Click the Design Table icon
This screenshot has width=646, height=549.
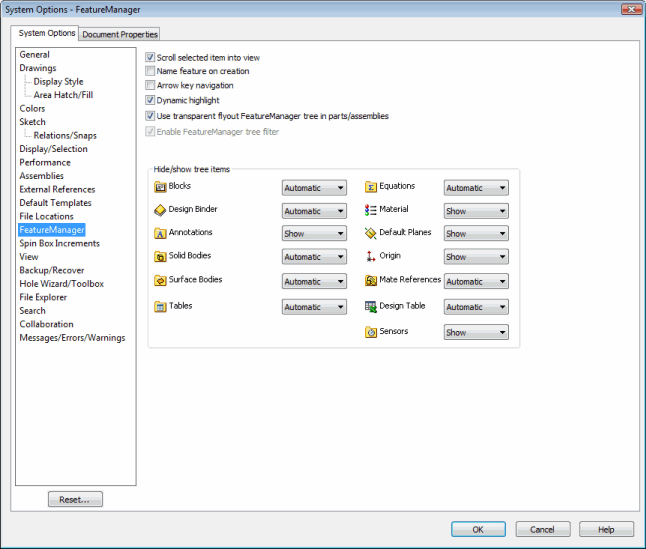[x=371, y=307]
